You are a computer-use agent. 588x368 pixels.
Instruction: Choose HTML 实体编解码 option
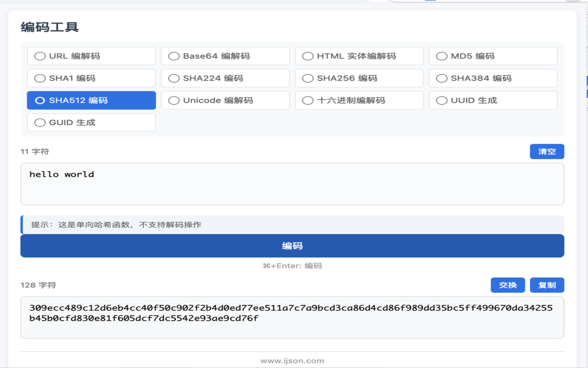click(x=359, y=56)
